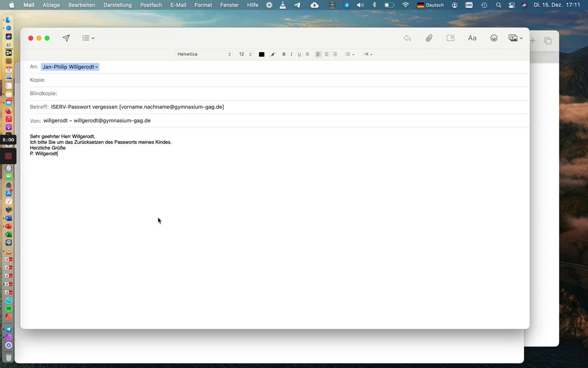
Task: Open the Bluetooth menu bar icon
Action: [374, 5]
